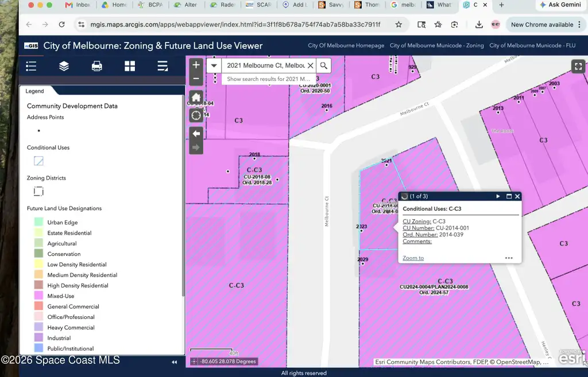
Task: Open City Of Melbourne Homepage link
Action: click(x=346, y=45)
